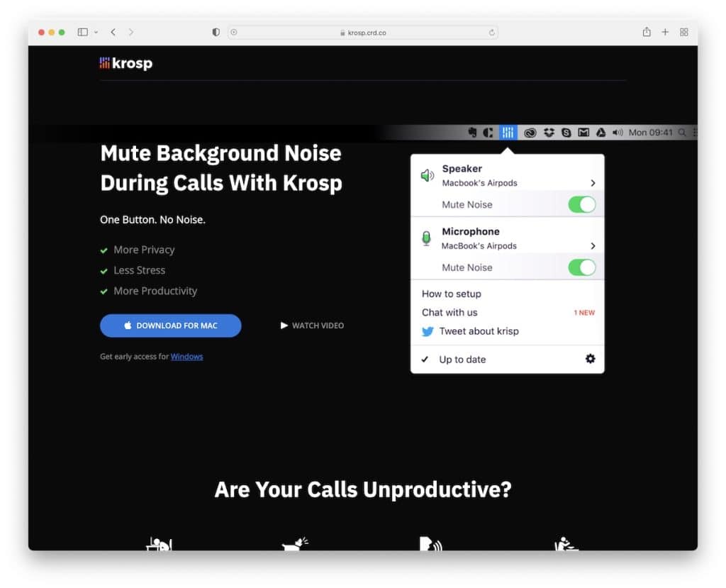726x588 pixels.
Task: Toggle Microphone Mute Noise switch
Action: tap(582, 267)
